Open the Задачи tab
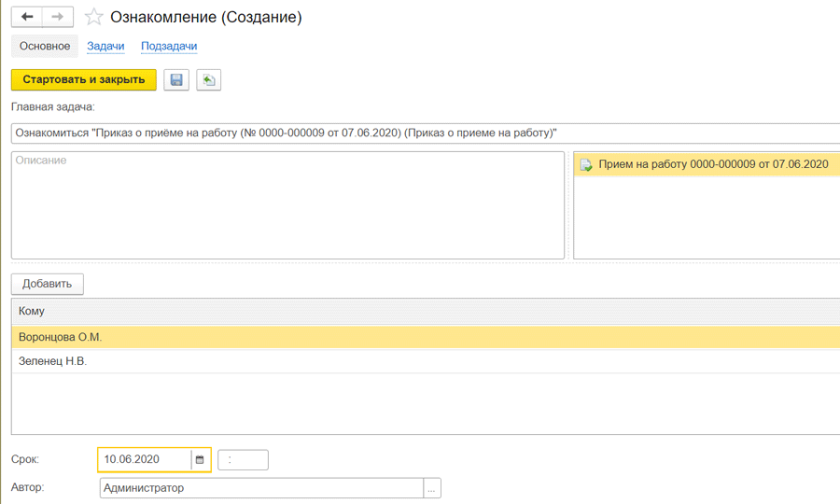 tap(105, 46)
